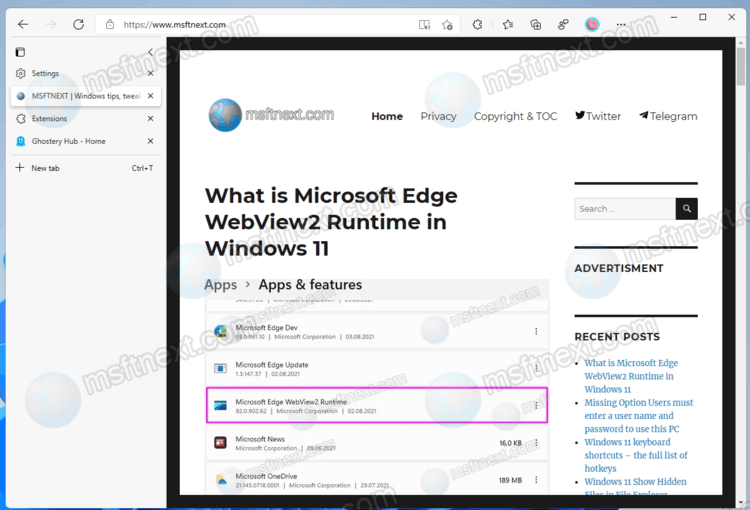Click the msftnext.com globe logo

(x=225, y=115)
